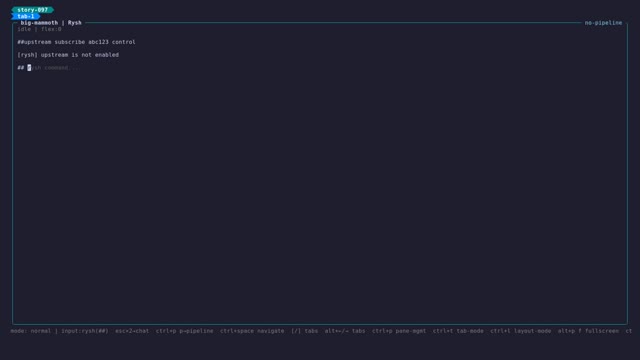The width and height of the screenshot is (640, 360).
Task: Click the Rysh label in pane title
Action: (x=75, y=23)
